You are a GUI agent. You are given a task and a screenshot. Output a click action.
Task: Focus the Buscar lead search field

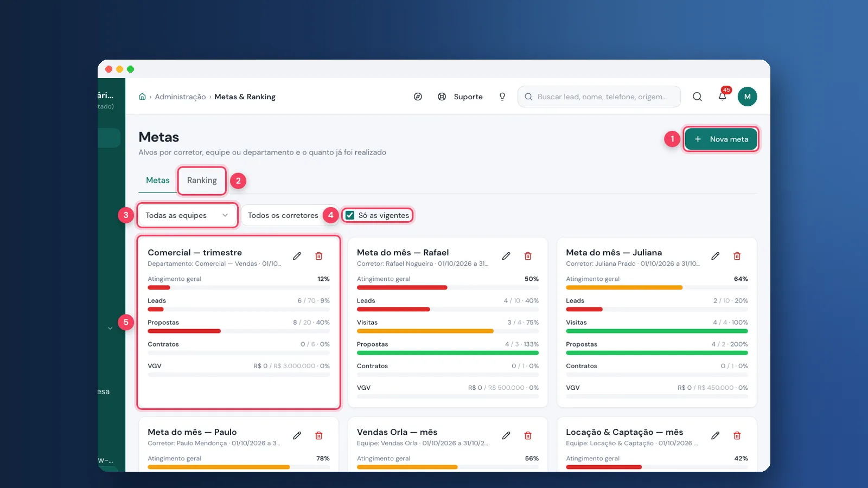click(x=599, y=97)
